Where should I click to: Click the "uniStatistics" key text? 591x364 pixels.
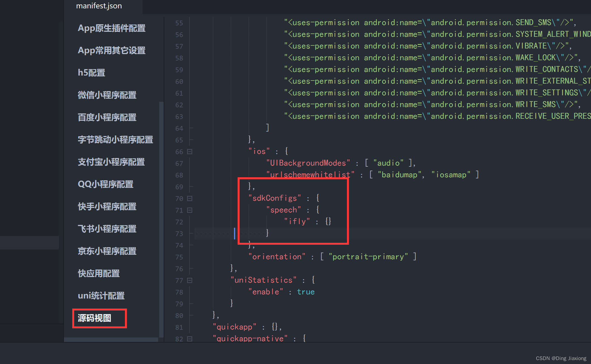tap(264, 280)
